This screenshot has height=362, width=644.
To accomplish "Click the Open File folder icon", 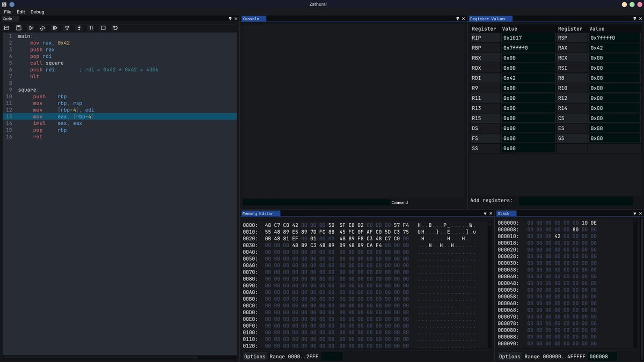I will coord(7,28).
